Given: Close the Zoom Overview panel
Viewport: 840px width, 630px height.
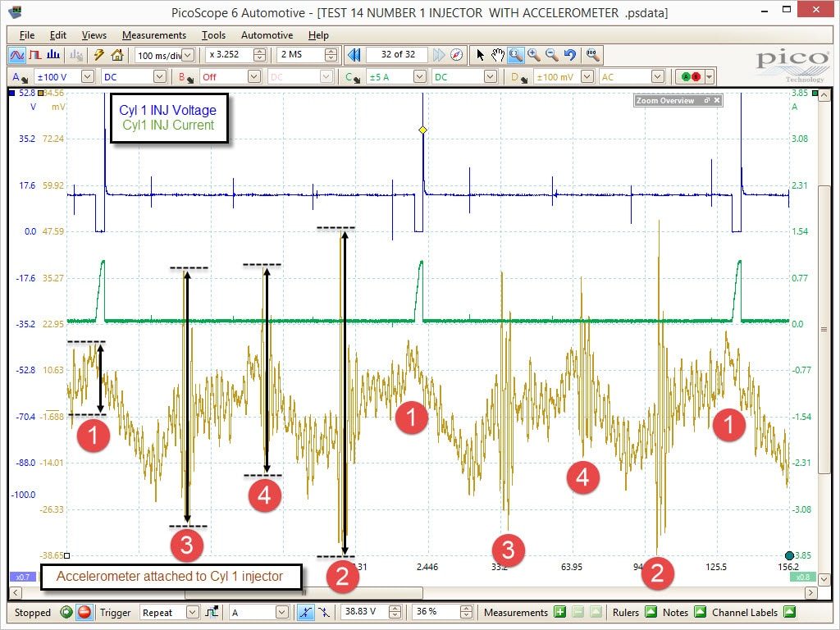Looking at the screenshot, I should [x=717, y=100].
